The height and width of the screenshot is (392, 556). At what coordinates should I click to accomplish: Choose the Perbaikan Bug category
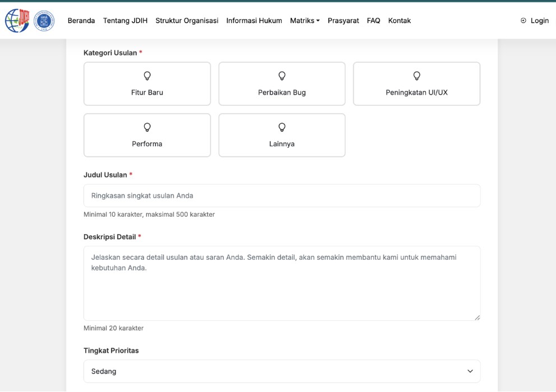pyautogui.click(x=282, y=84)
